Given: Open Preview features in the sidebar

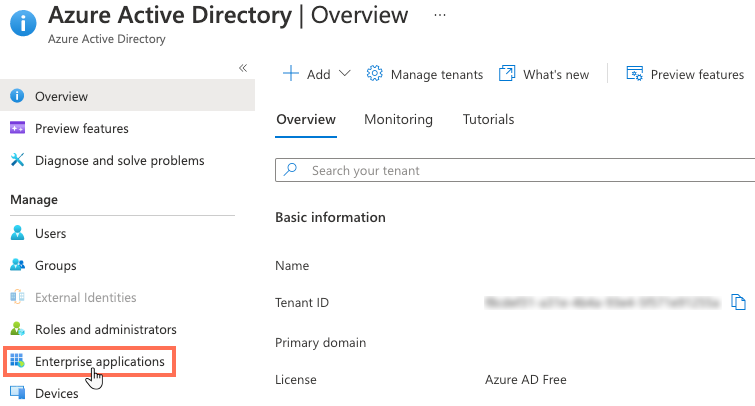Looking at the screenshot, I should 82,128.
